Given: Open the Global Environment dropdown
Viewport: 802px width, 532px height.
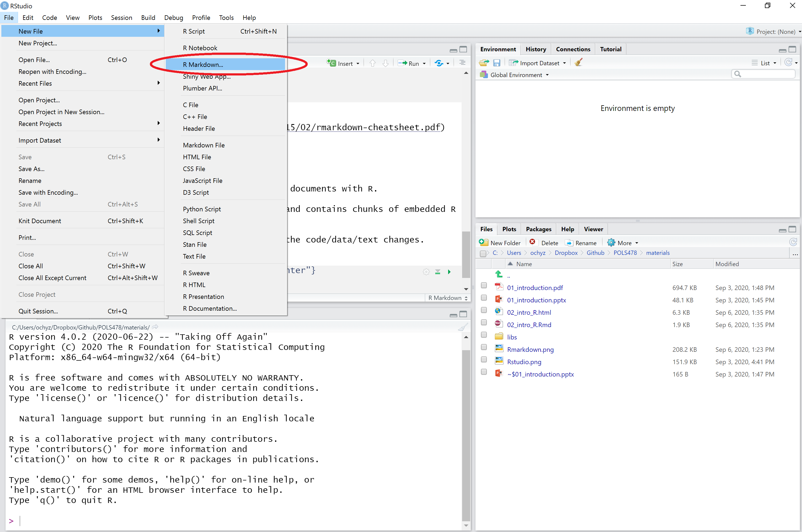Looking at the screenshot, I should (515, 75).
